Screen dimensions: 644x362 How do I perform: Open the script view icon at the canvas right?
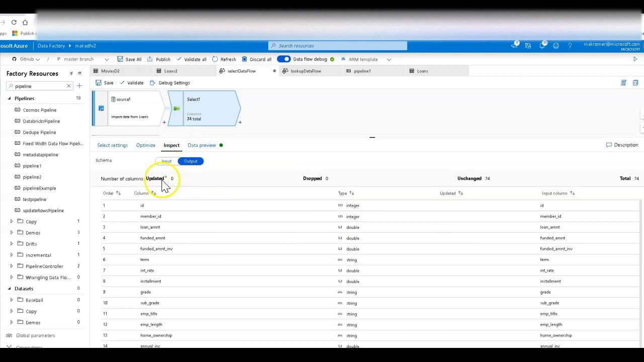[x=623, y=83]
